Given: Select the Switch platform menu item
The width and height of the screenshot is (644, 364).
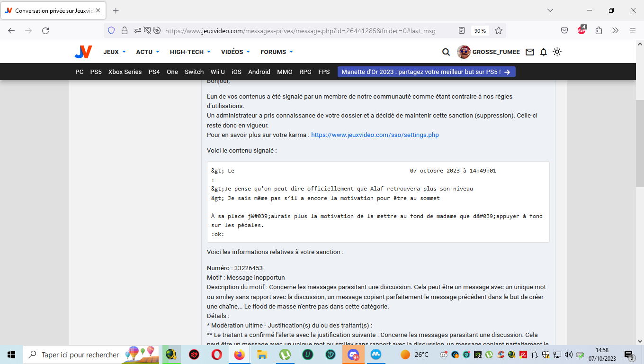Looking at the screenshot, I should click(194, 72).
